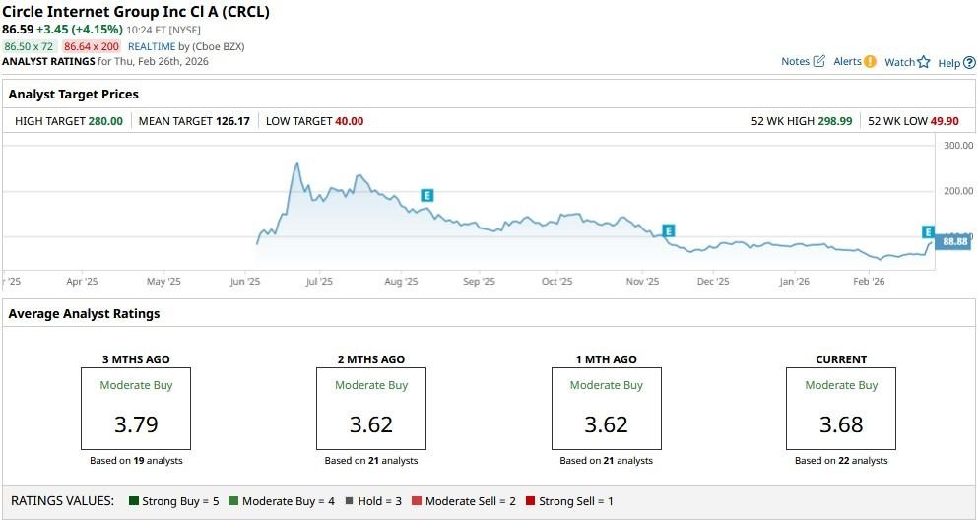The image size is (980, 521).
Task: Click the 200.00 price axis label
Action: [x=958, y=190]
